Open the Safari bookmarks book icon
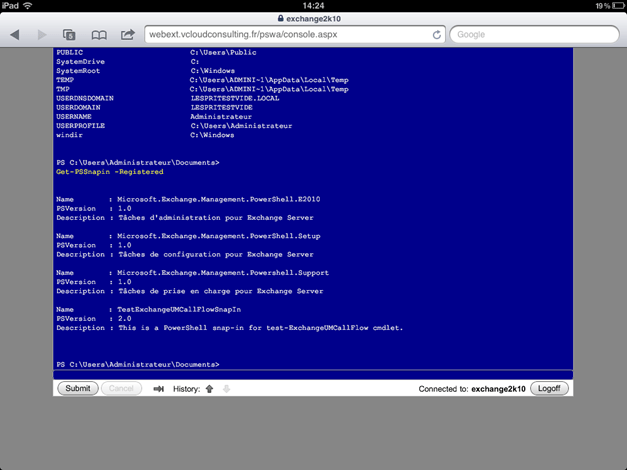 point(99,35)
